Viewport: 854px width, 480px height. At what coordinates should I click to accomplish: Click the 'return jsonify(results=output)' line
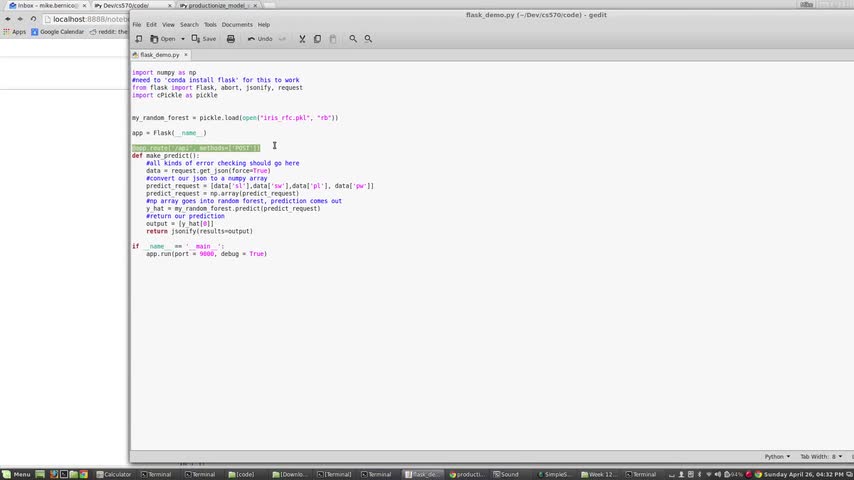pyautogui.click(x=199, y=232)
